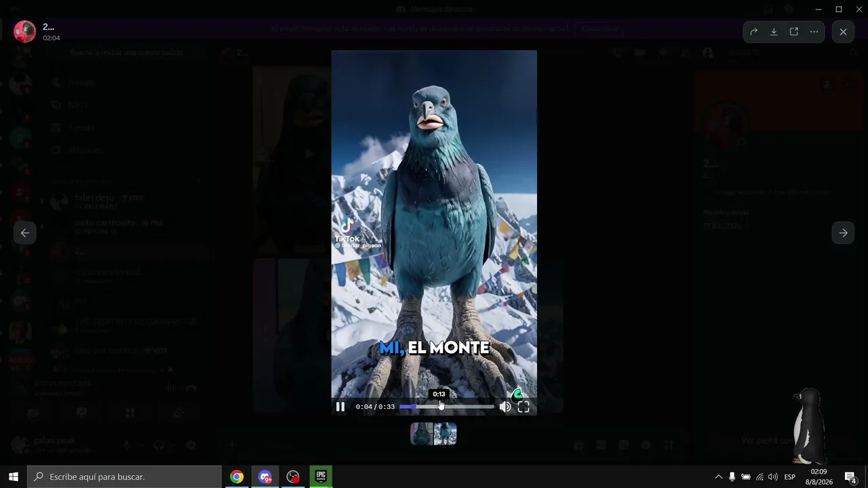Screen dimensions: 868x488
Task: Open Google Chrome from the taskbar
Action: coord(237,476)
